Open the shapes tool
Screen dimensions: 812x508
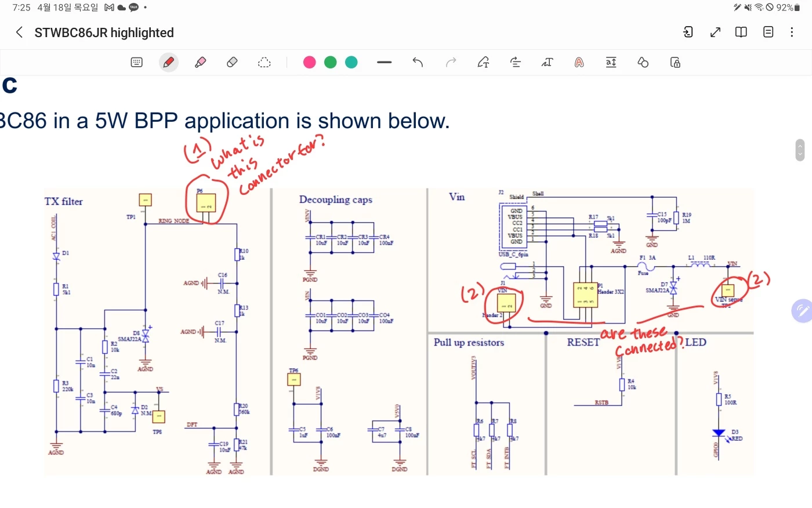pyautogui.click(x=643, y=62)
